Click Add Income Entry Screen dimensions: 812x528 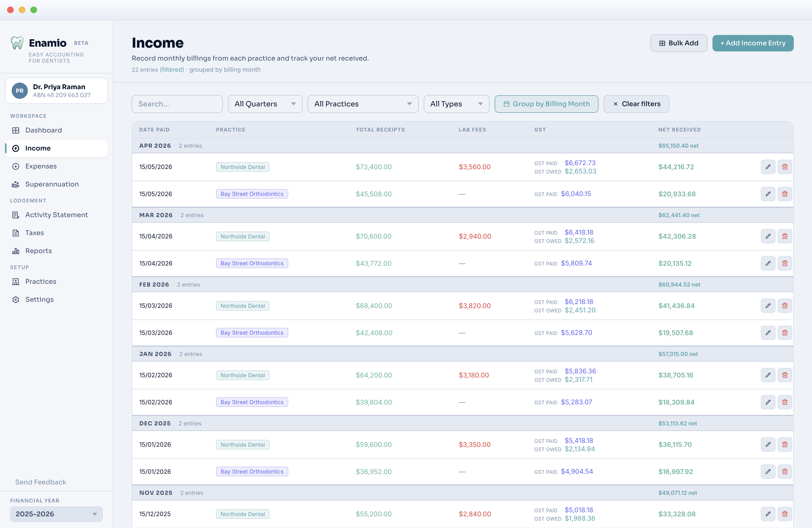coord(753,43)
